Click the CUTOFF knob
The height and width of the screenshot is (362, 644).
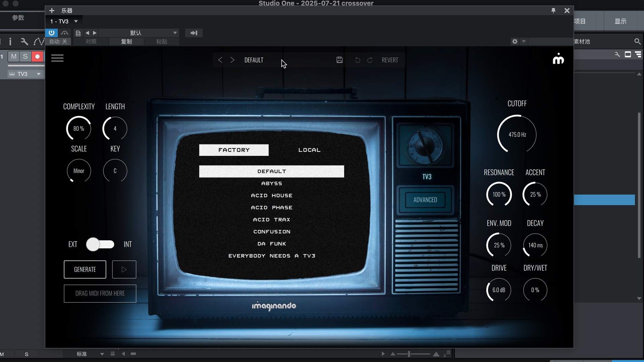517,135
